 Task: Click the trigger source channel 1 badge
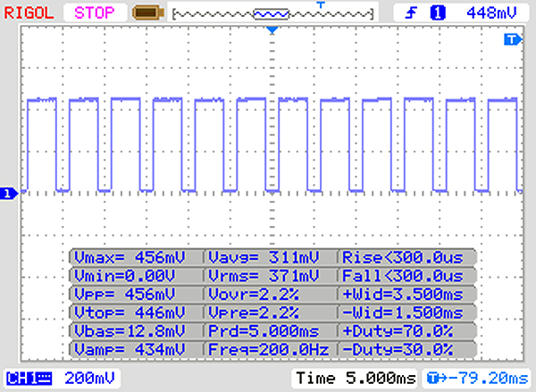pos(438,13)
